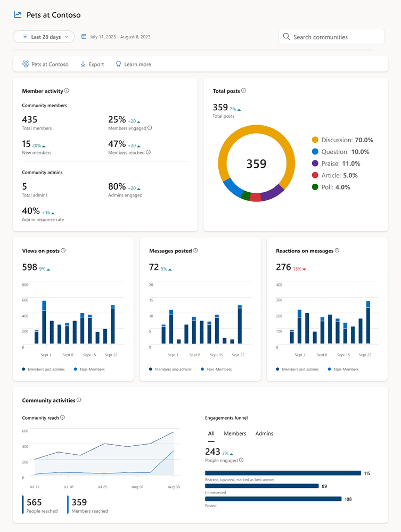Click the Pets at Contoso community link
The width and height of the screenshot is (401, 532).
(45, 64)
